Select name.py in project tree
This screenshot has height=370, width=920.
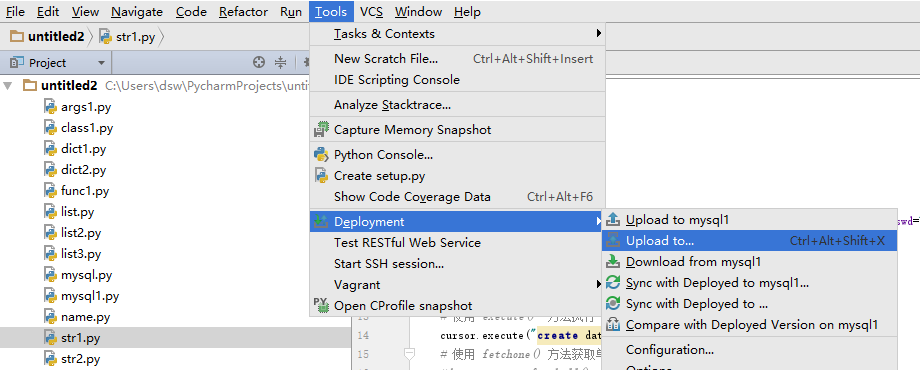pos(85,317)
